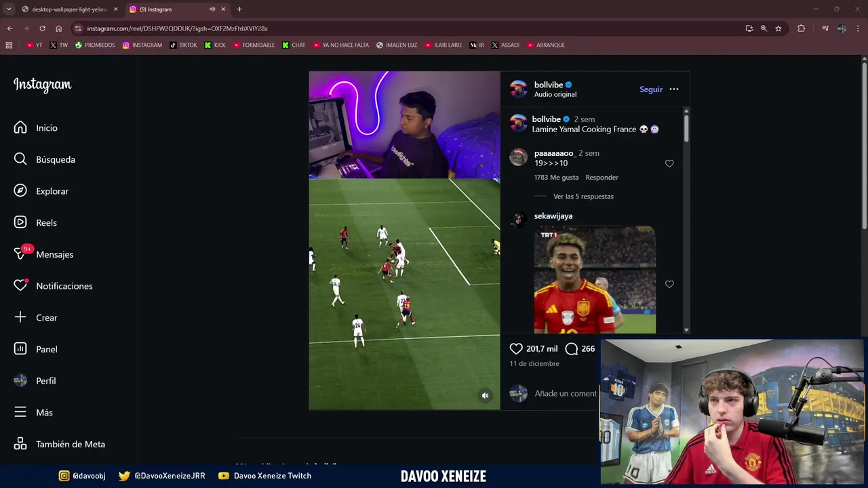Open Búsqueda search in sidebar
This screenshot has height=488, width=868.
44,159
